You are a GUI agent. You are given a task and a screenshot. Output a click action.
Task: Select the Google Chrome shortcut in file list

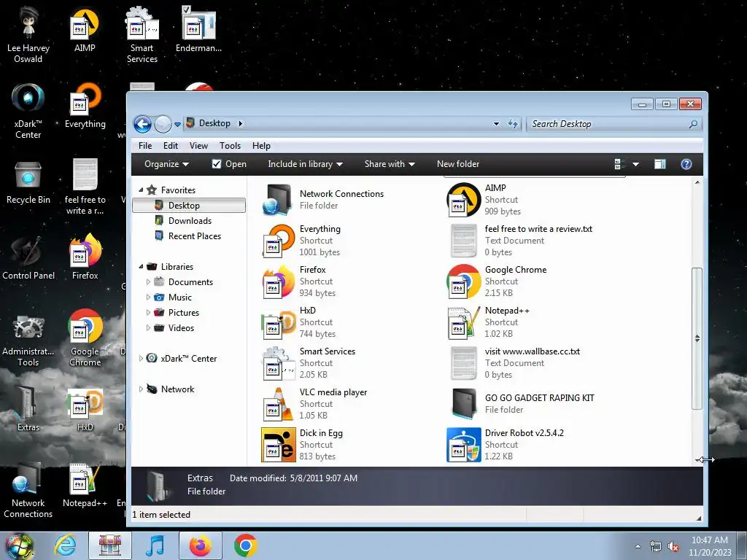pos(463,281)
